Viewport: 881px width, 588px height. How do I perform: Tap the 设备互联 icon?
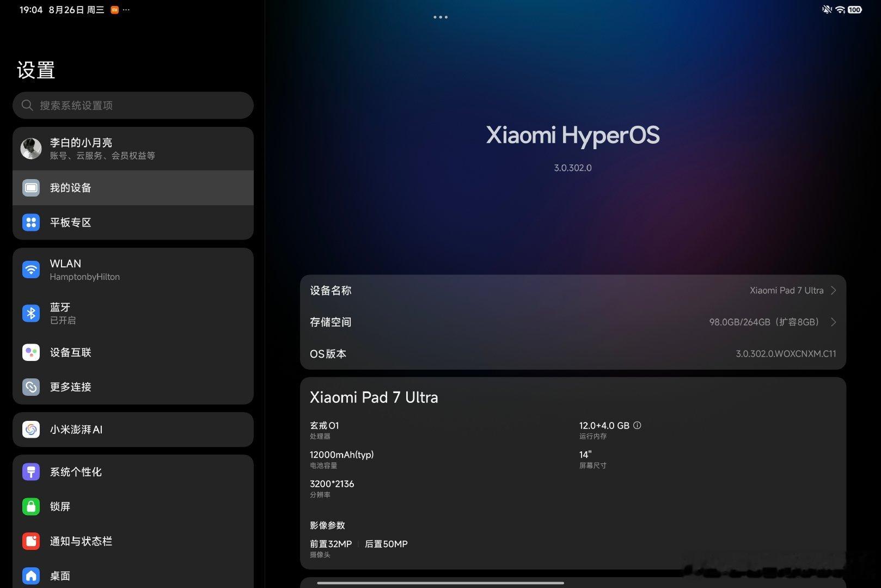(31, 352)
